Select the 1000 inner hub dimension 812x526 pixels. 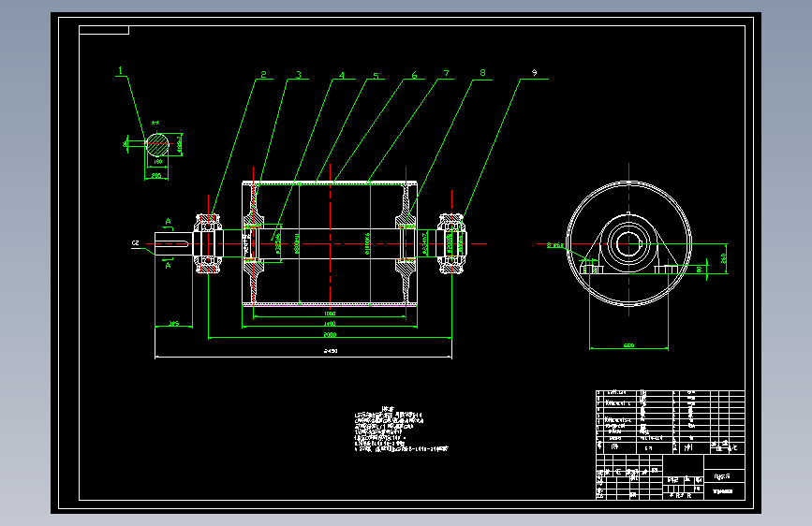pyautogui.click(x=330, y=314)
